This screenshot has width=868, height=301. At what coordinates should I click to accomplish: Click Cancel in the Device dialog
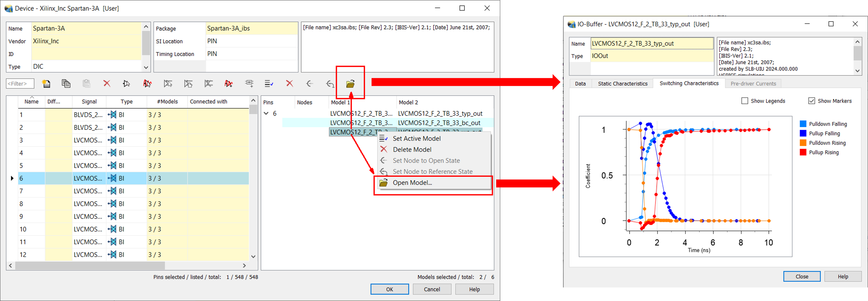click(x=432, y=289)
